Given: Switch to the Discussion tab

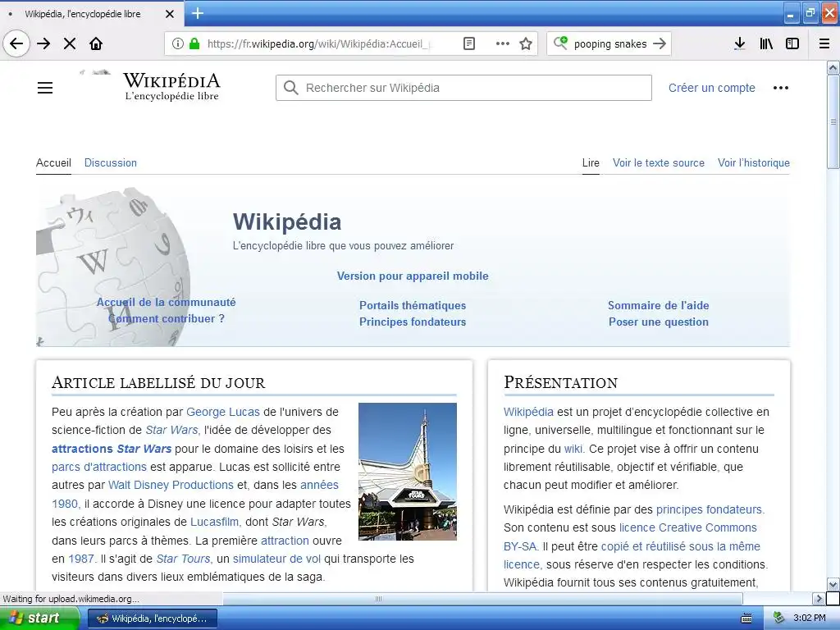Looking at the screenshot, I should pyautogui.click(x=111, y=163).
